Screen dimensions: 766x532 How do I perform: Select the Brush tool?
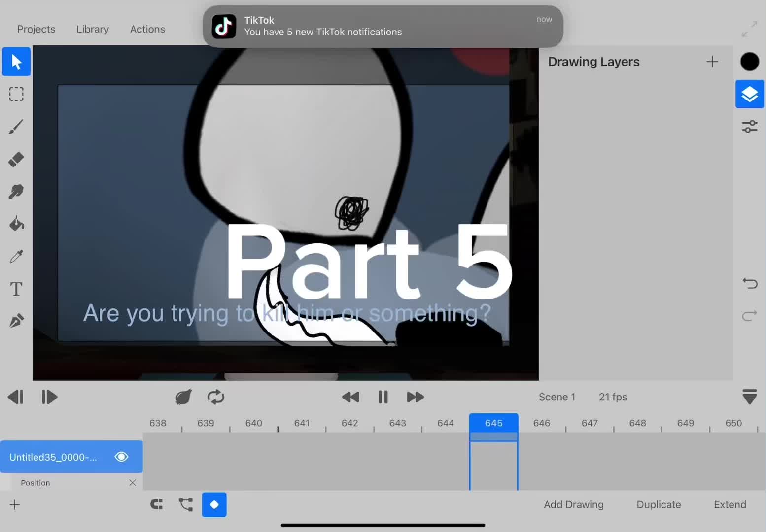(16, 127)
